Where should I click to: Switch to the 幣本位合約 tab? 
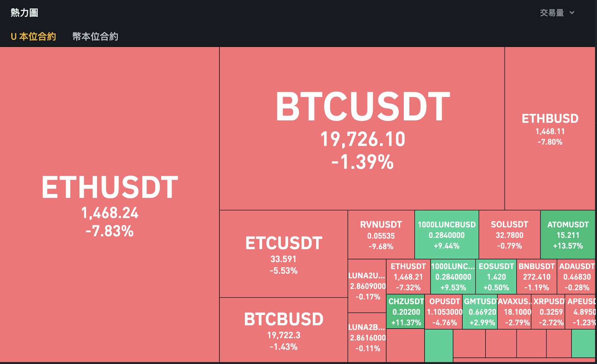tap(95, 37)
